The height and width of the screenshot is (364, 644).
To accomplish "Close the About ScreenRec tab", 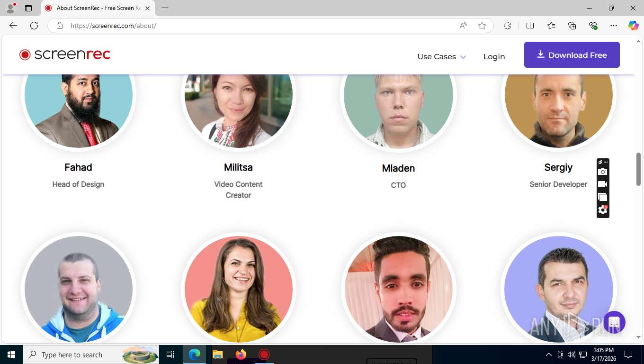I will point(148,8).
